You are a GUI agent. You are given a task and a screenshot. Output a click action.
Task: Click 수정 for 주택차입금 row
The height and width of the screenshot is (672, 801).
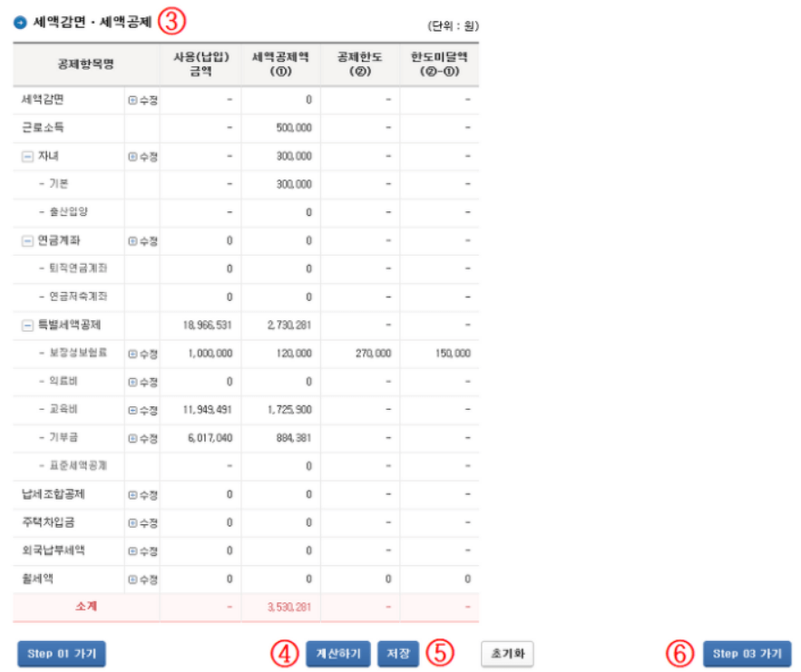coord(143,523)
